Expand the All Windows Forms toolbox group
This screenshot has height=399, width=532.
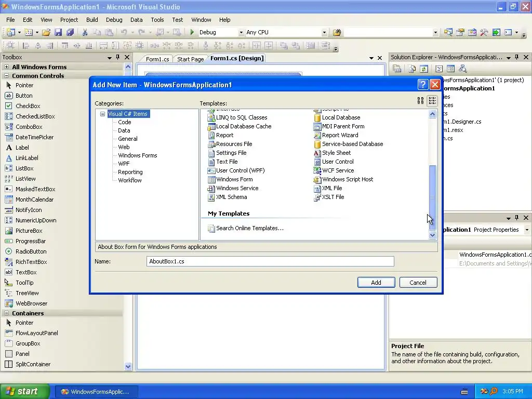[6, 67]
